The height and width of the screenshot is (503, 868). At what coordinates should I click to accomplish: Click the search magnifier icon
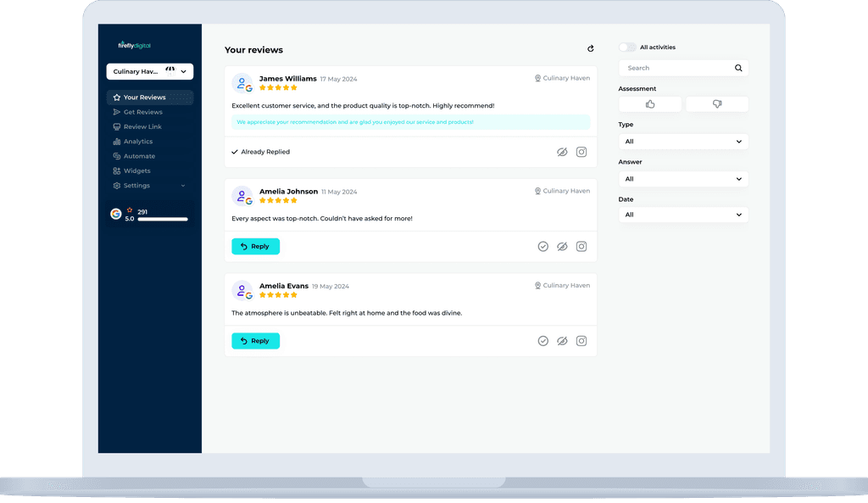[x=737, y=68]
